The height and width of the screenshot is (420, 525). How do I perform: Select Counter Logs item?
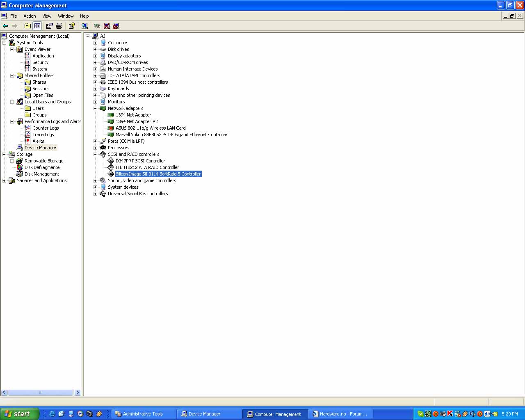(46, 128)
